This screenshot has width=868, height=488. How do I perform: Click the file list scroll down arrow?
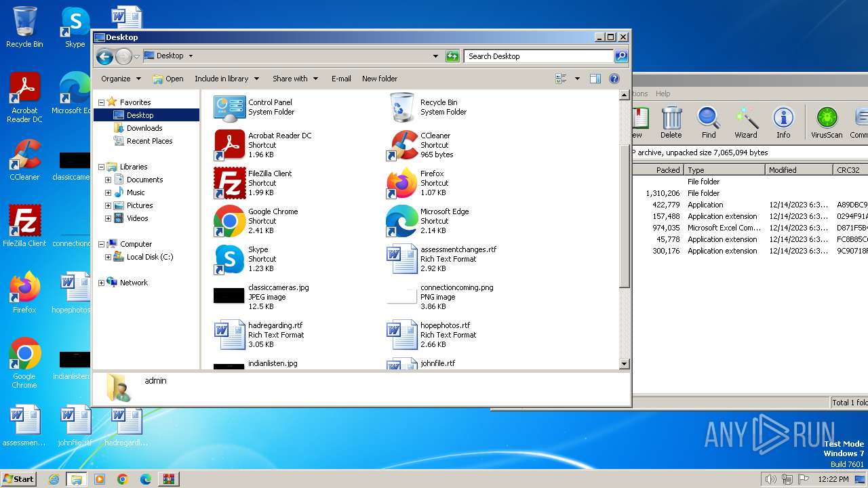click(x=625, y=364)
